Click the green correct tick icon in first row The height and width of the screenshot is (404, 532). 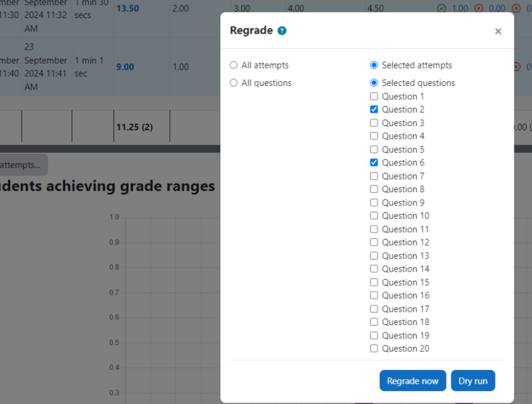coord(442,8)
